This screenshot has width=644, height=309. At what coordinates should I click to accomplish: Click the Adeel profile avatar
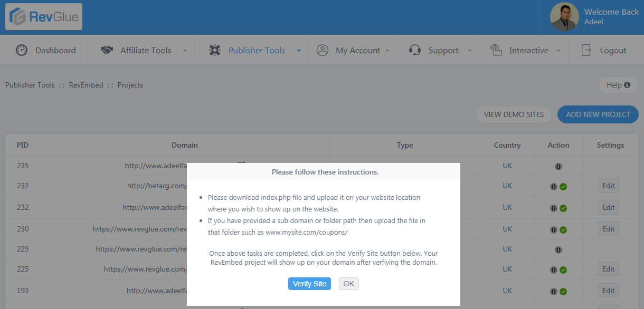click(x=564, y=17)
